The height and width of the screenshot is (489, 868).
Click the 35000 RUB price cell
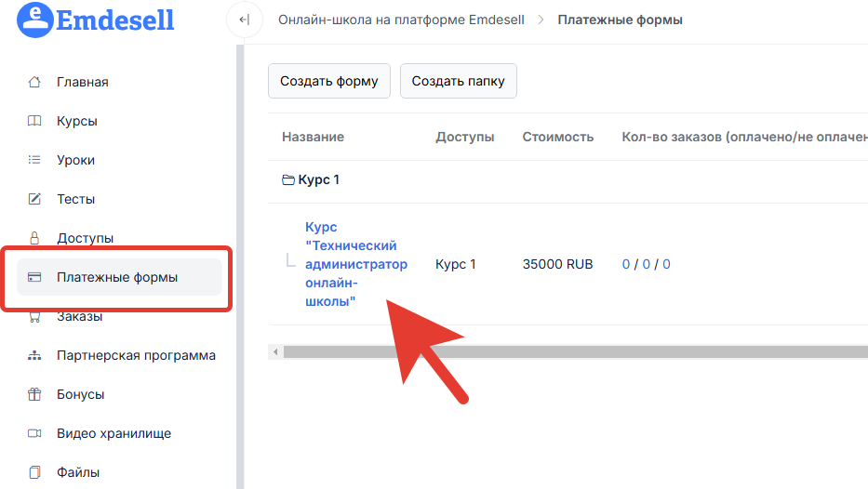[557, 264]
